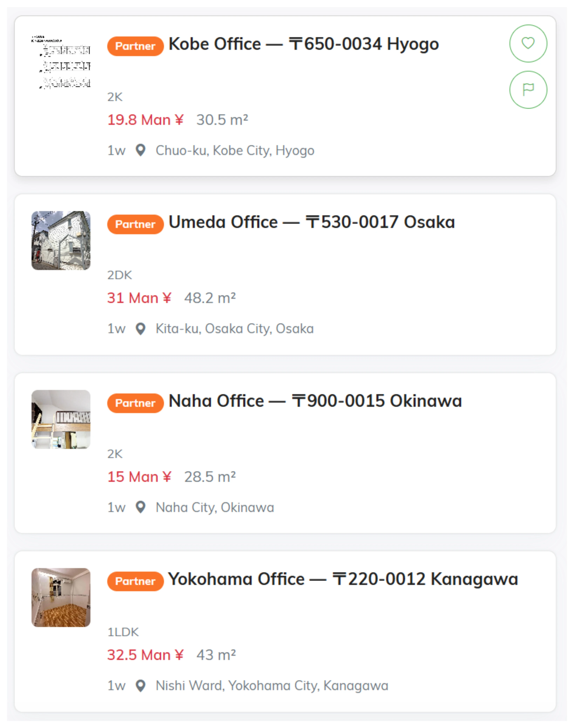Screen dimensions: 574x728
Task: Open the Naha Office loft photo thumbnail
Action: tap(61, 419)
